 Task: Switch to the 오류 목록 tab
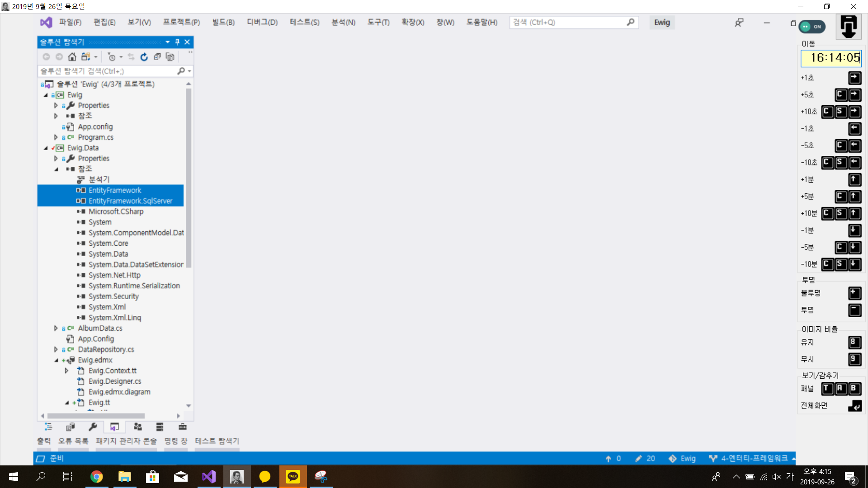tap(73, 441)
